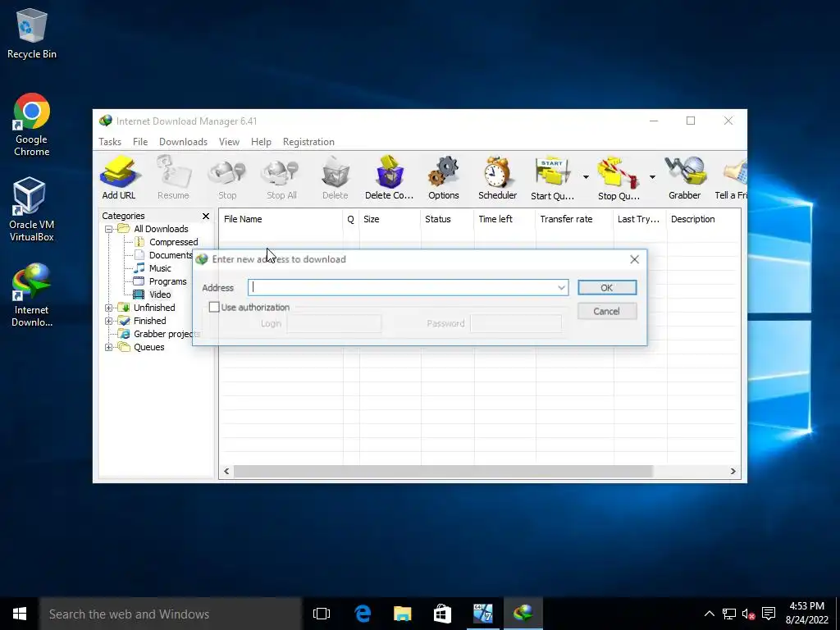Open the Store app from the taskbar
Screen dimensions: 840x630
442,614
